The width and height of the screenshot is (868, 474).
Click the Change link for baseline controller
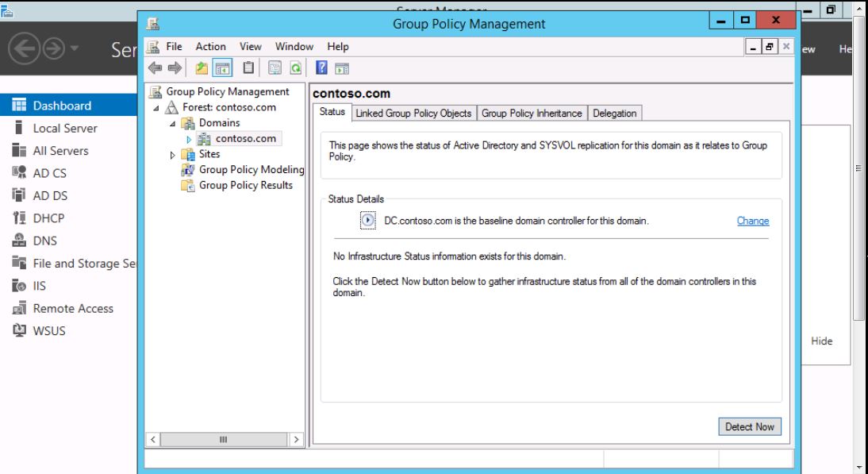point(752,222)
